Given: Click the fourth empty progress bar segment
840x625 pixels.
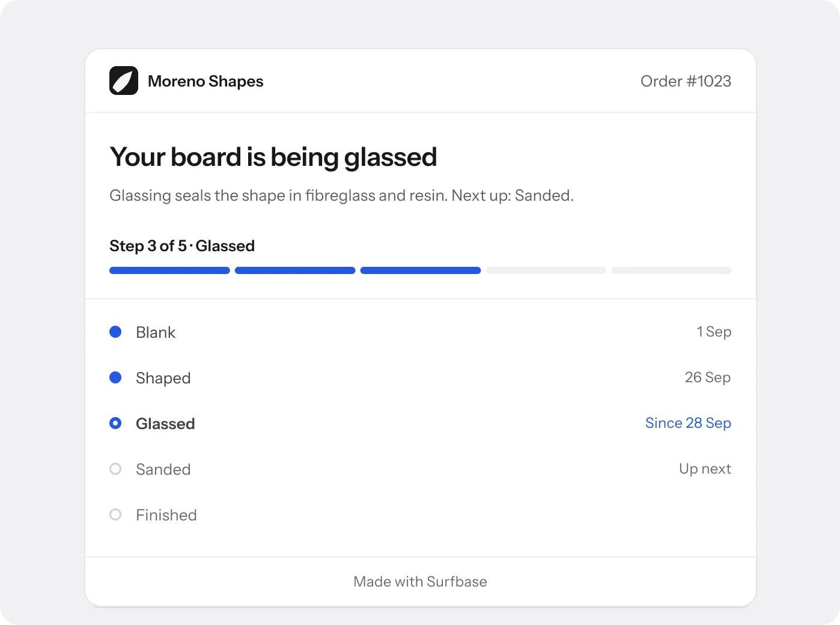Looking at the screenshot, I should click(546, 270).
